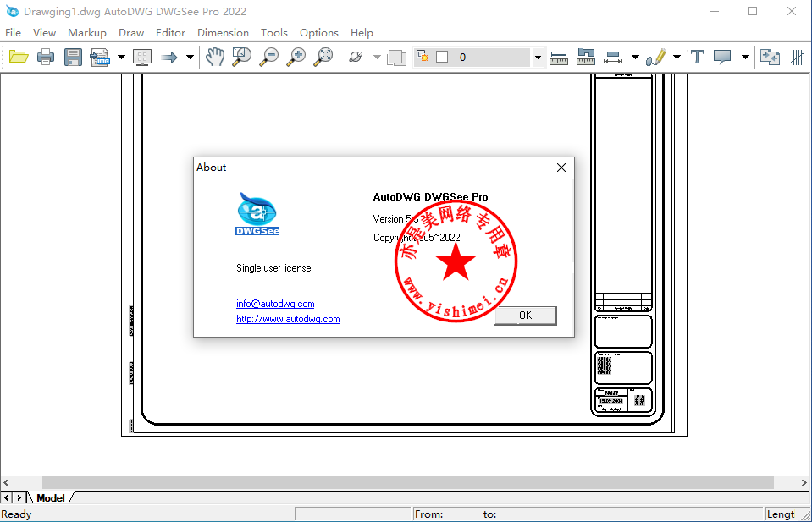Select the comment callout bubble tool
Image resolution: width=812 pixels, height=522 pixels.
[722, 57]
